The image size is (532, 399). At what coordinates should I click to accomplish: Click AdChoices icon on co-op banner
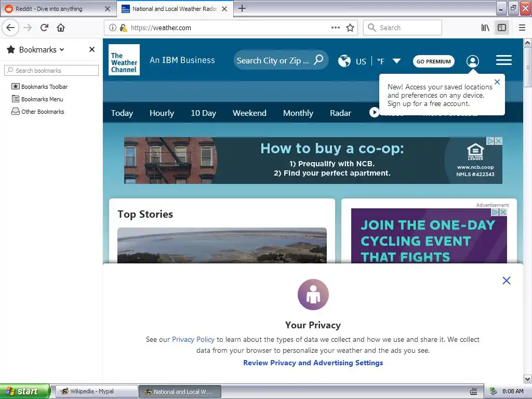pos(490,141)
